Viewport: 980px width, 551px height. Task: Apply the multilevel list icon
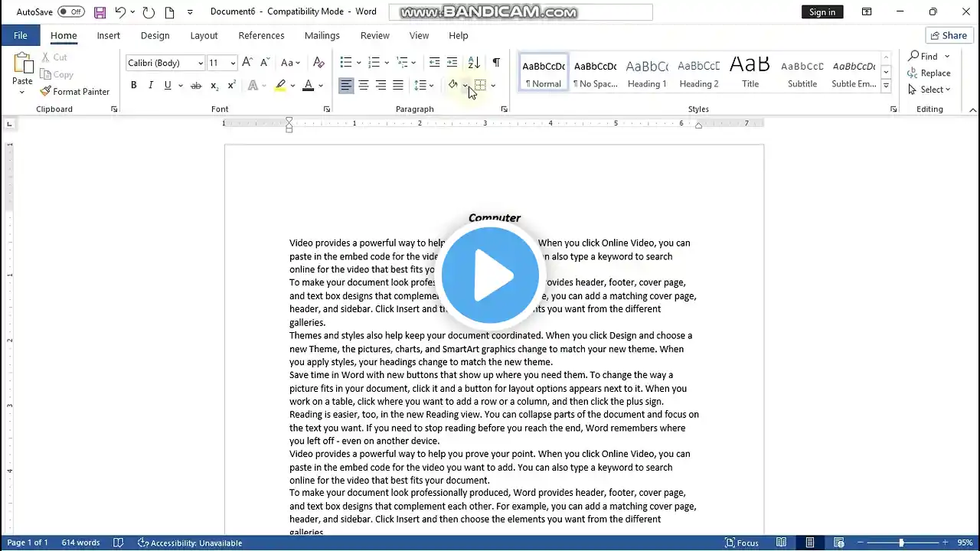click(402, 63)
